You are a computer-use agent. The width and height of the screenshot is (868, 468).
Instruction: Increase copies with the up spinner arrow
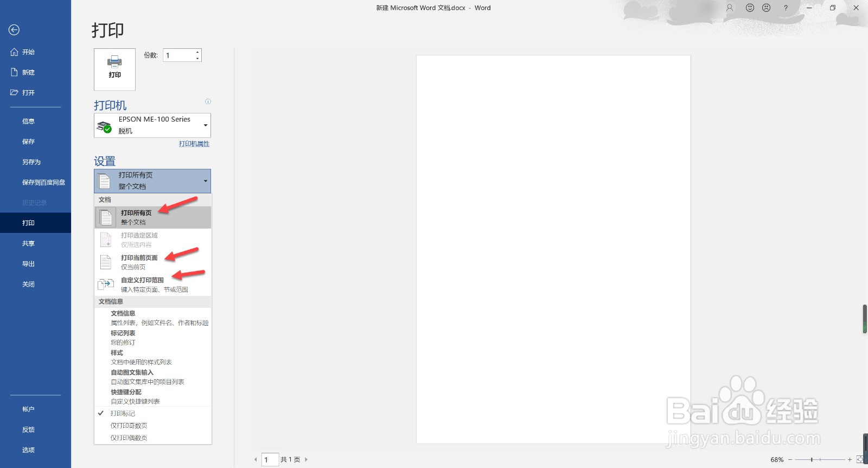pos(197,52)
